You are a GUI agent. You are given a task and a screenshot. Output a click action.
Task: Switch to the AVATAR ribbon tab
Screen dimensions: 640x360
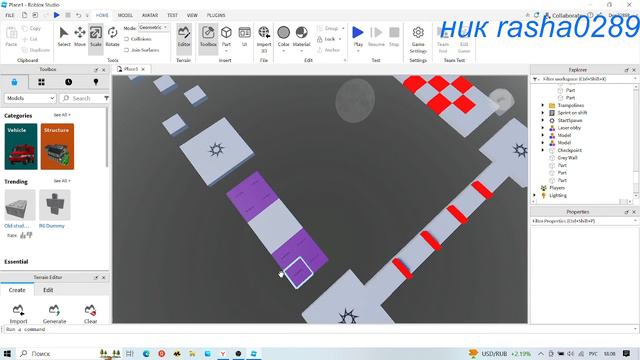coord(150,16)
